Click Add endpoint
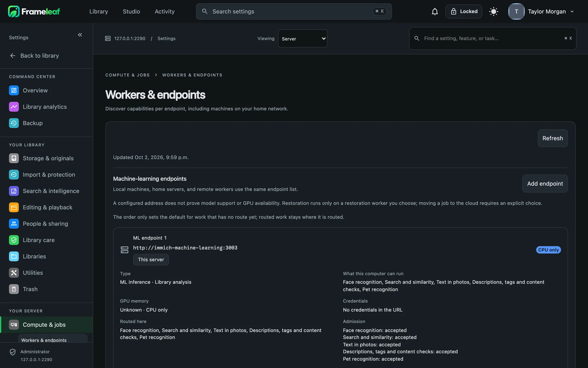Screen dimensions: 588x368 545,184
